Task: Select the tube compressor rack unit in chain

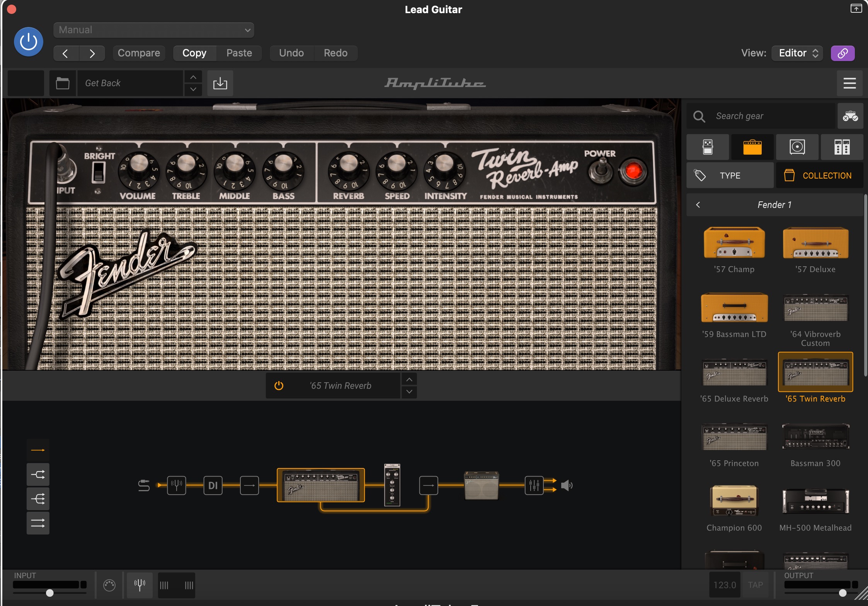Action: tap(392, 485)
